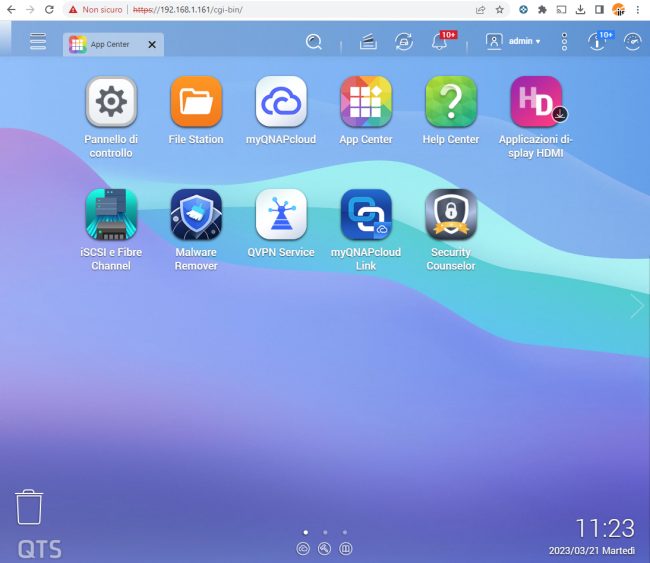Viewport: 650px width, 563px height.
Task: Open Help Center
Action: [451, 102]
